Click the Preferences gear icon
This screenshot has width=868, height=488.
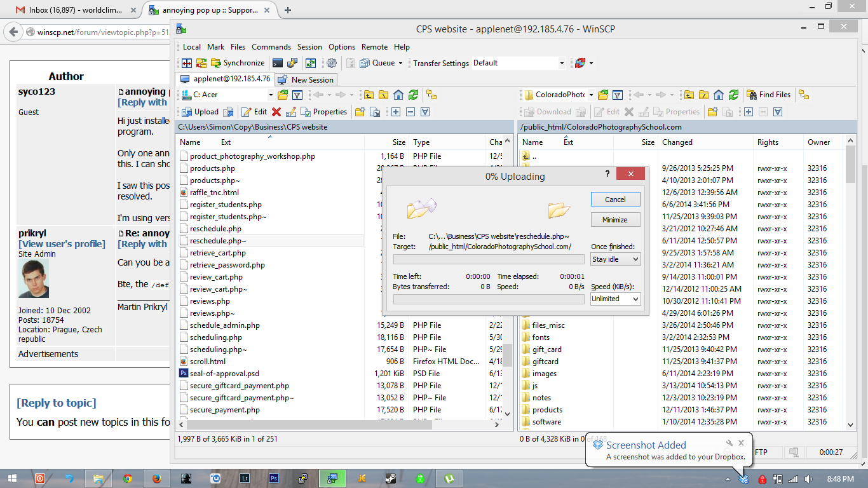click(x=331, y=63)
